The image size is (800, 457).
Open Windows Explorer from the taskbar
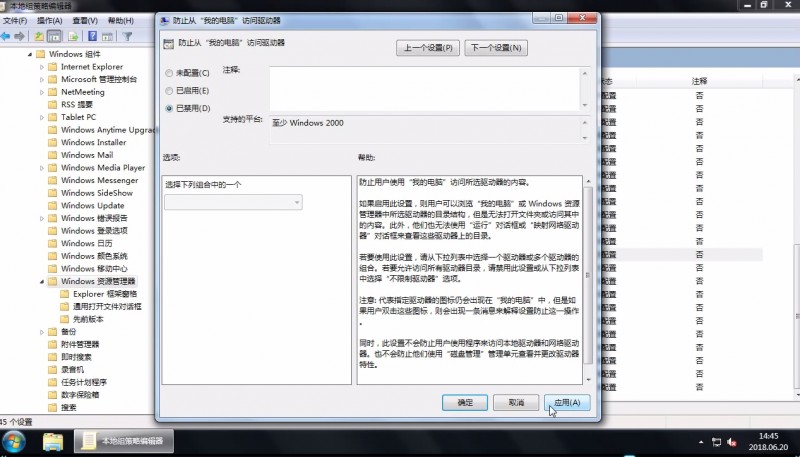53,442
